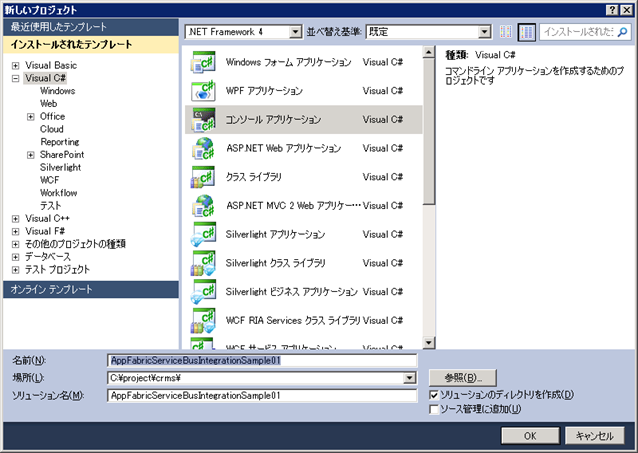Select the WCF category

[x=49, y=180]
